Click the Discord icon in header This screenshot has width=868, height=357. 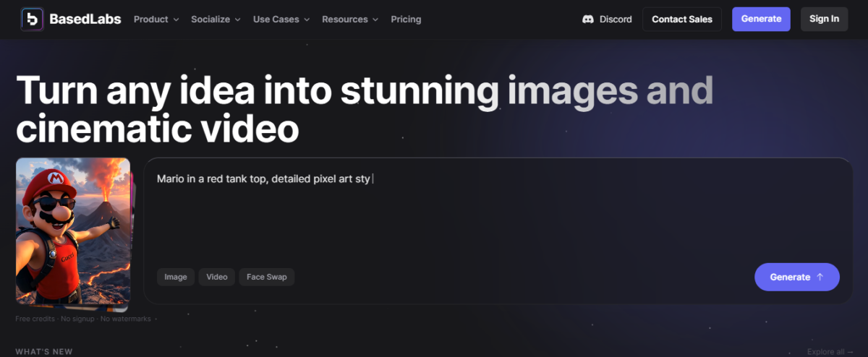point(588,20)
